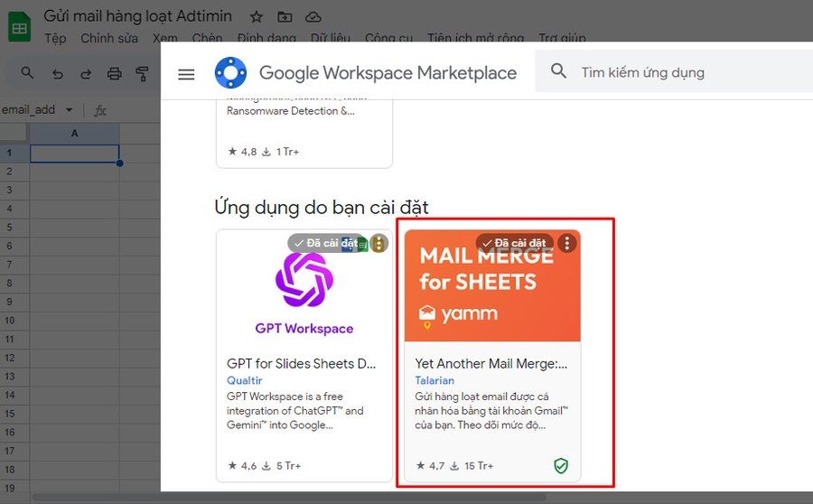This screenshot has width=813, height=504.
Task: Click the green verified shield badge
Action: pyautogui.click(x=560, y=466)
